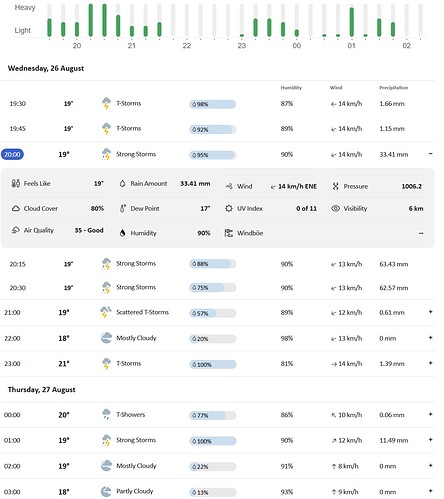Click the 10 km/h wind at 00:00
This screenshot has width=444, height=499.
(346, 415)
